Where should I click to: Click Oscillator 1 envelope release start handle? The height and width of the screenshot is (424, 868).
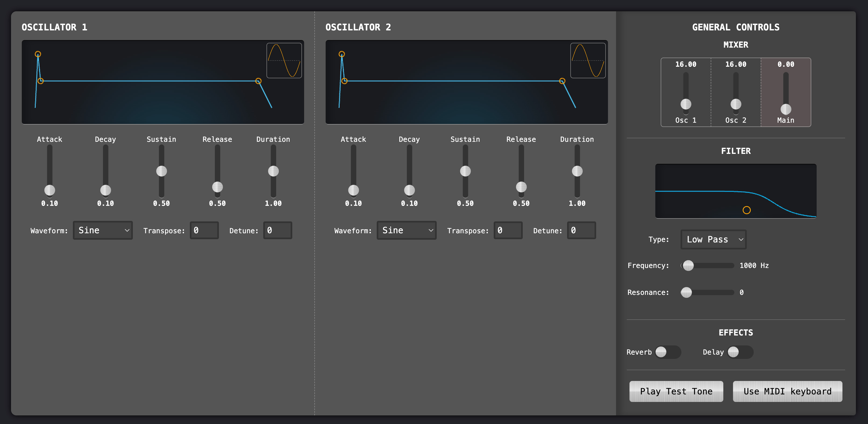click(258, 81)
